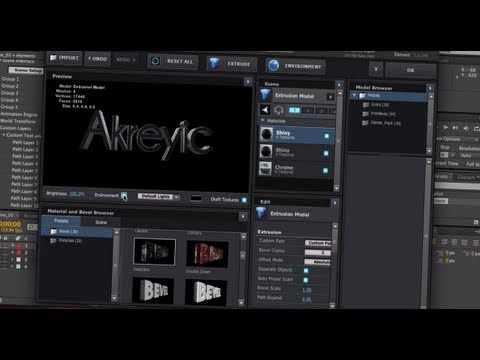480x360 pixels.
Task: Click the blue Extrude funnel icon
Action: (x=214, y=63)
